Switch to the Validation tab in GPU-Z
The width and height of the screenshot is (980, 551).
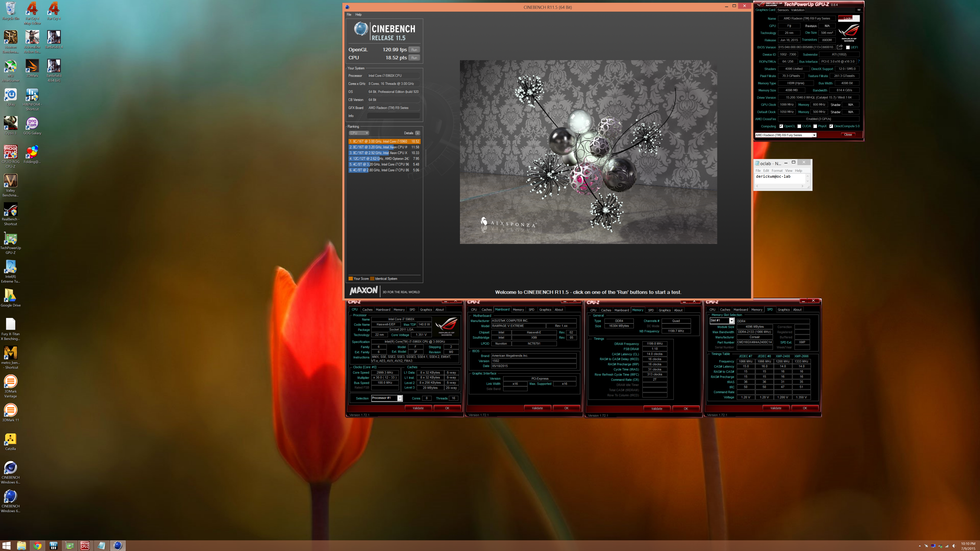[x=798, y=10]
